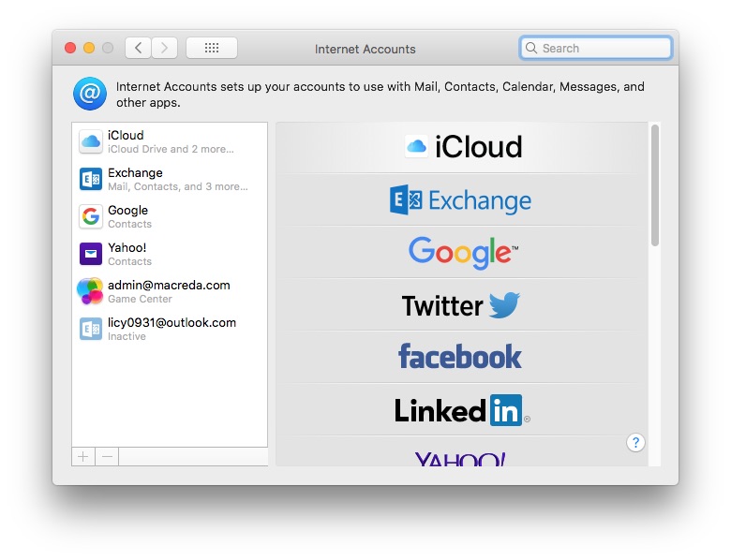This screenshot has height=560, width=731.
Task: Minimize the Internet Accounts window
Action: 89,48
